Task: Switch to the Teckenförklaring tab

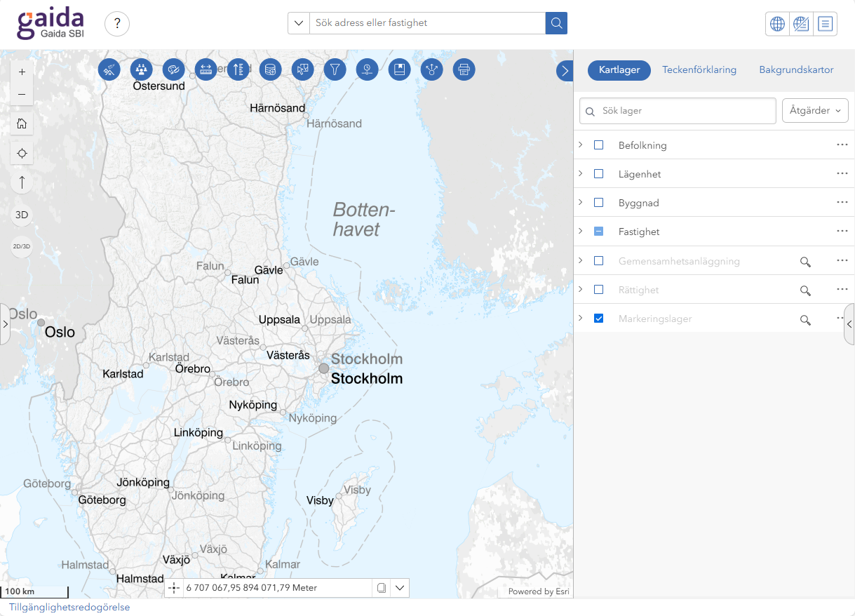Action: pyautogui.click(x=699, y=70)
